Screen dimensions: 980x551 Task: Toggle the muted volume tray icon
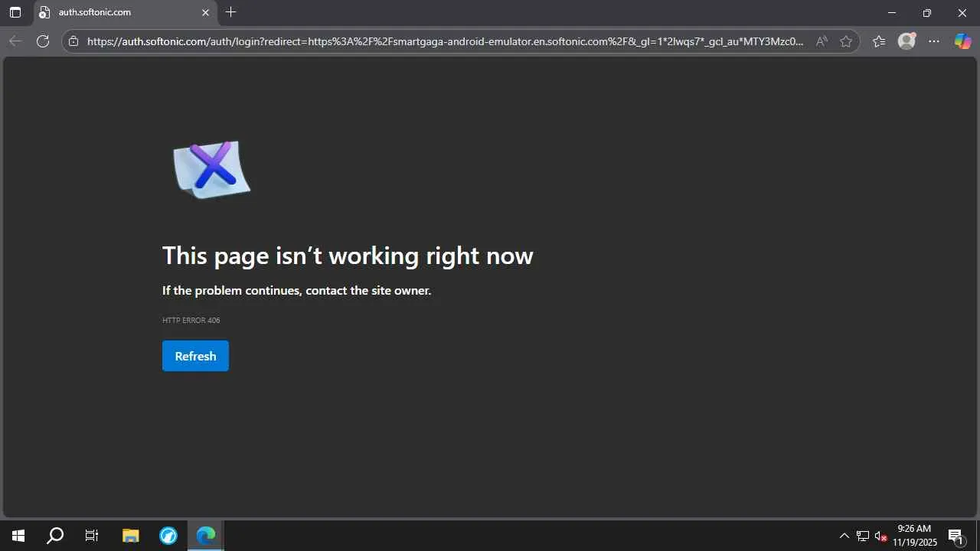(880, 536)
